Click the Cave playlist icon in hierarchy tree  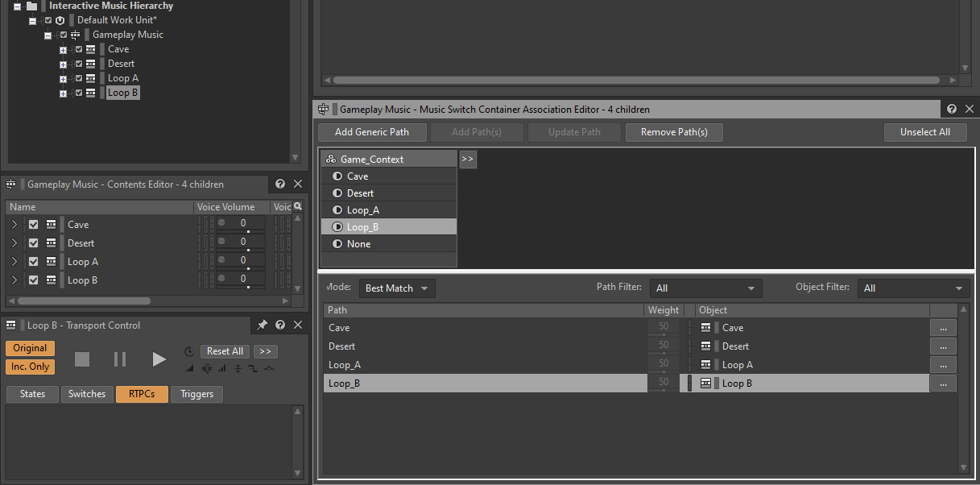[90, 49]
